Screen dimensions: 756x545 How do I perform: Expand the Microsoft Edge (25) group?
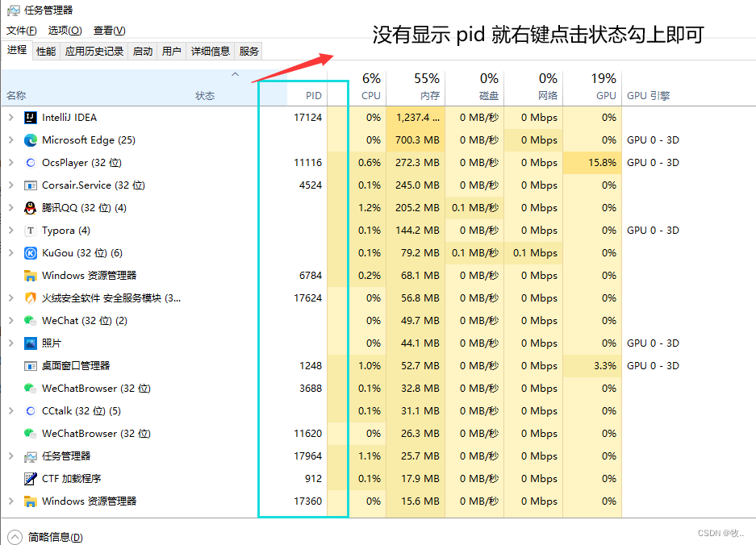11,140
